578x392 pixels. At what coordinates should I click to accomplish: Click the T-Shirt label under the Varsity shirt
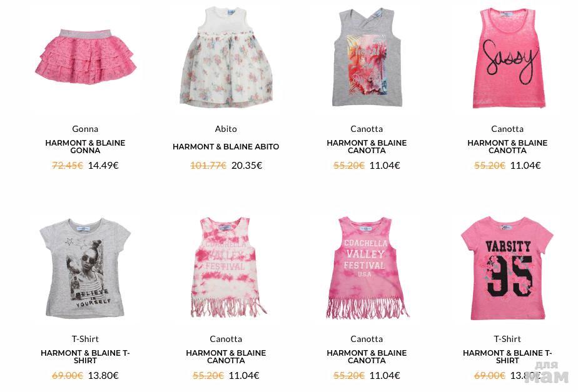click(507, 339)
